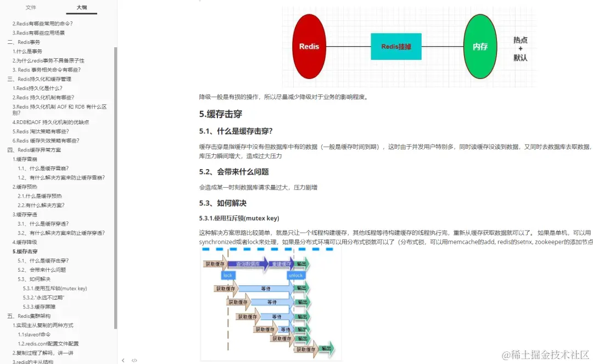This screenshot has height=364, width=593.
Task: Switch to the 文件 tab
Action: (x=31, y=7)
